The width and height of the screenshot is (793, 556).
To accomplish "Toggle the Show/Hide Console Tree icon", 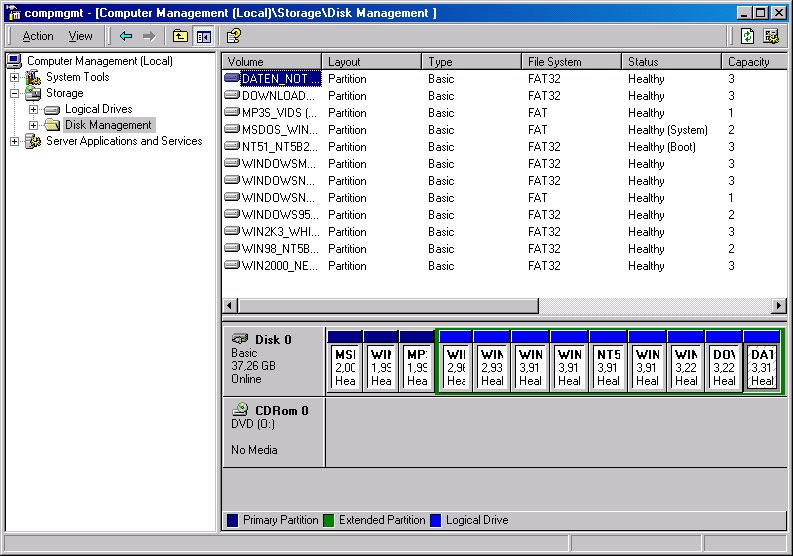I will 204,36.
